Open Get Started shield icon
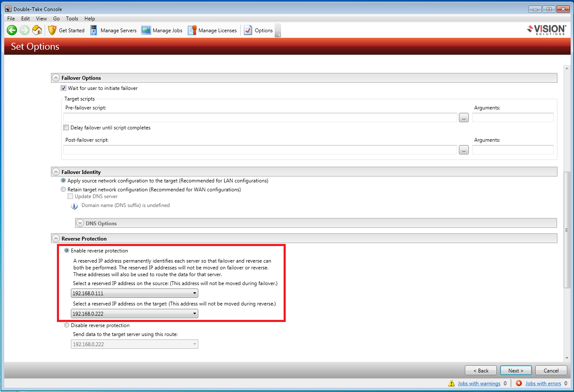This screenshot has height=392, width=574. 52,30
